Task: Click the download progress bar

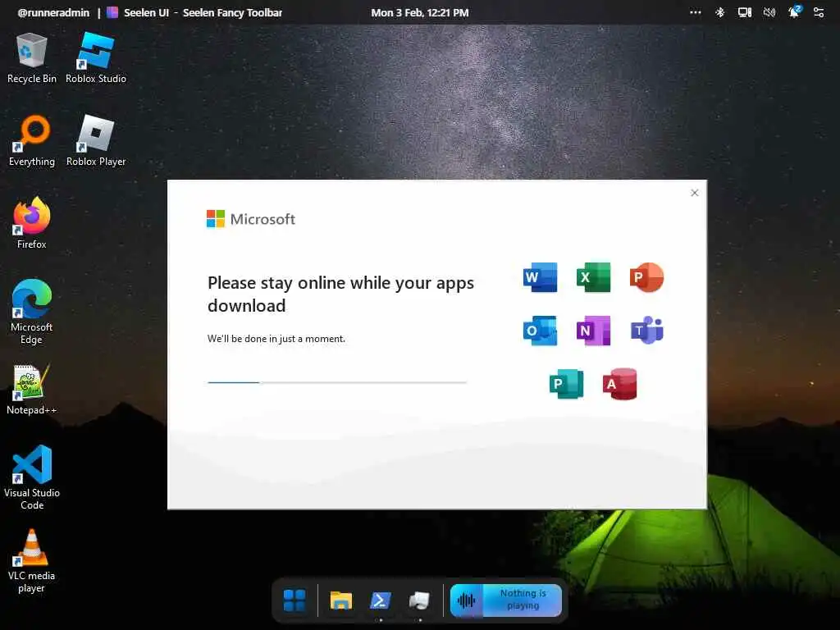Action: coord(337,382)
